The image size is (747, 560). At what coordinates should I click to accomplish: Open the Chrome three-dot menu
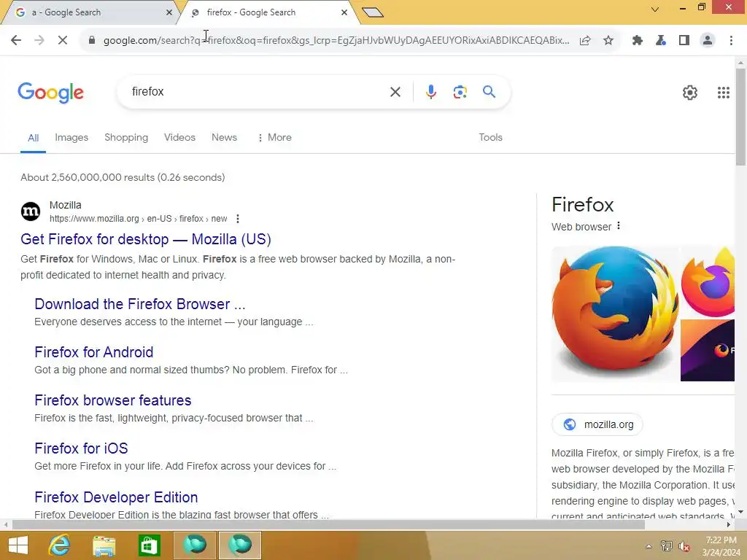coord(731,41)
